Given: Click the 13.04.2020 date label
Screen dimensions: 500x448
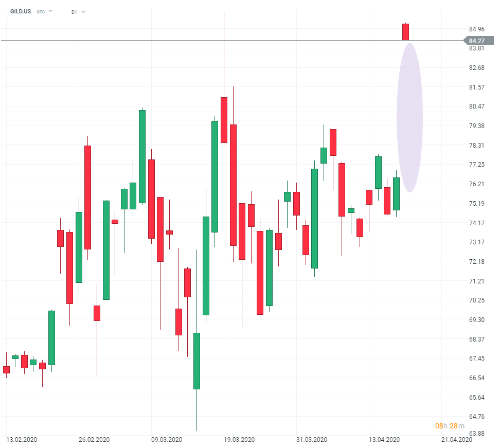Looking at the screenshot, I should pyautogui.click(x=385, y=440).
